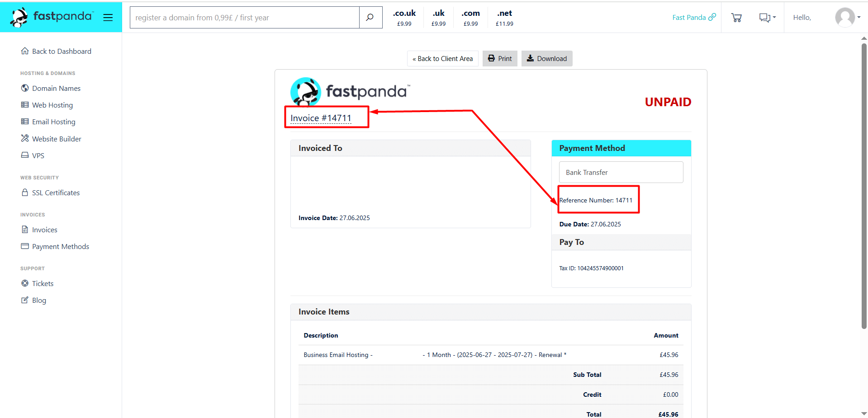Open the chat messages dropdown icon
868x418 pixels.
coord(767,18)
